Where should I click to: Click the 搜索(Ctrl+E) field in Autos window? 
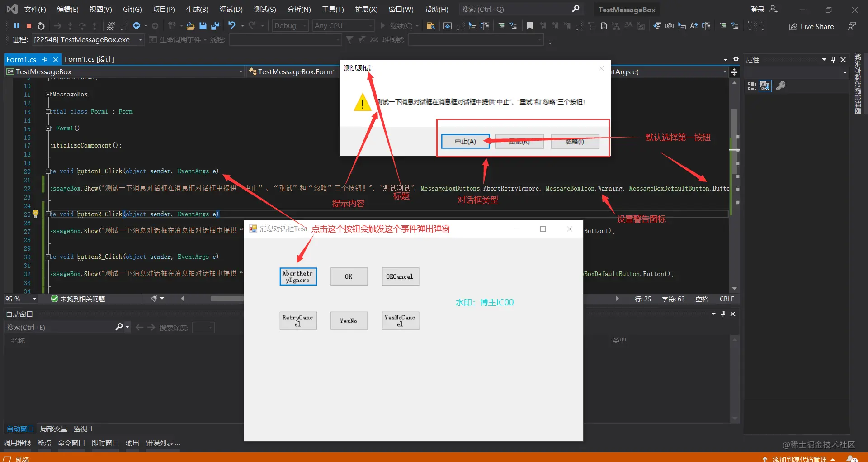tap(60, 327)
